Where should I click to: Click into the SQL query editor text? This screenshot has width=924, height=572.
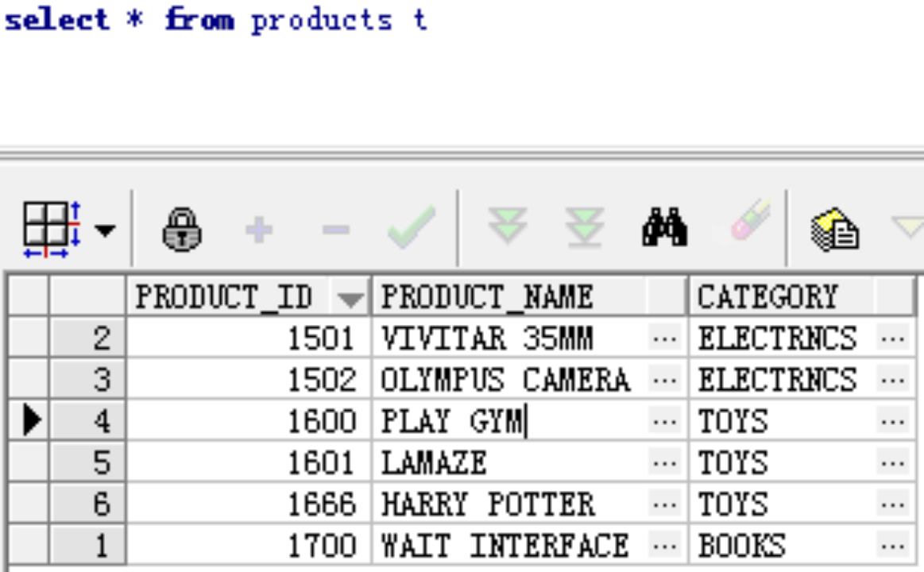pos(215,20)
